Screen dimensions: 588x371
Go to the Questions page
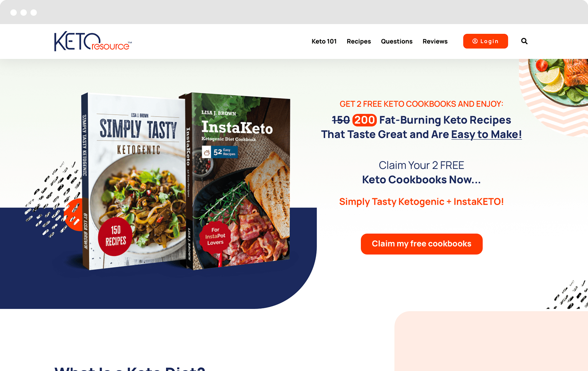point(397,41)
